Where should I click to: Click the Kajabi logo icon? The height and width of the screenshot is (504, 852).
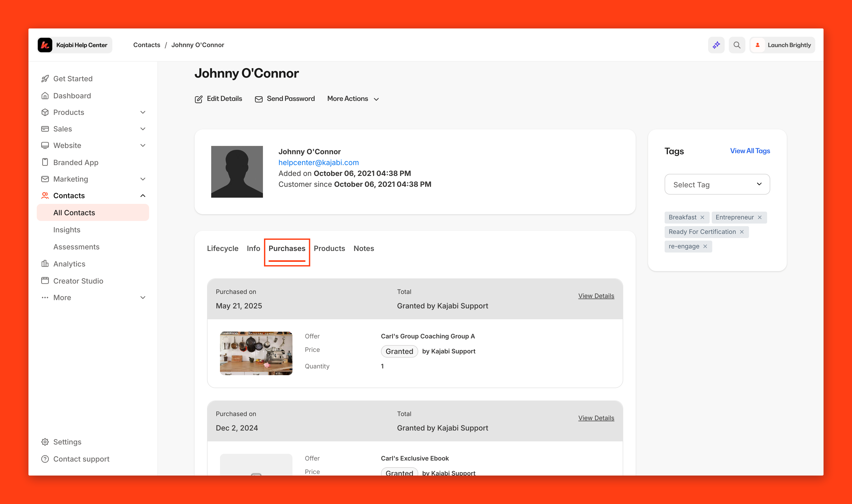[x=45, y=45]
